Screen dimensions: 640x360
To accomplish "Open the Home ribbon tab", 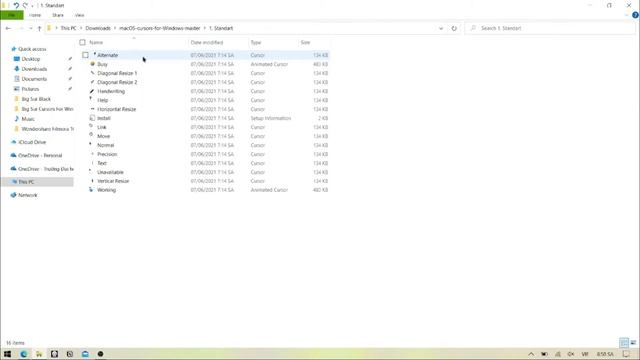I will [x=35, y=15].
